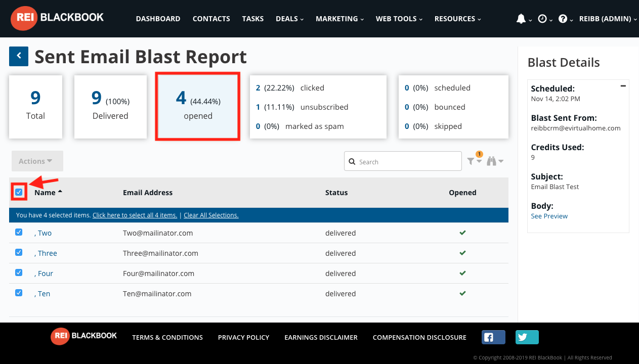This screenshot has width=639, height=364.
Task: Click the 0 bounced count
Action: (407, 107)
